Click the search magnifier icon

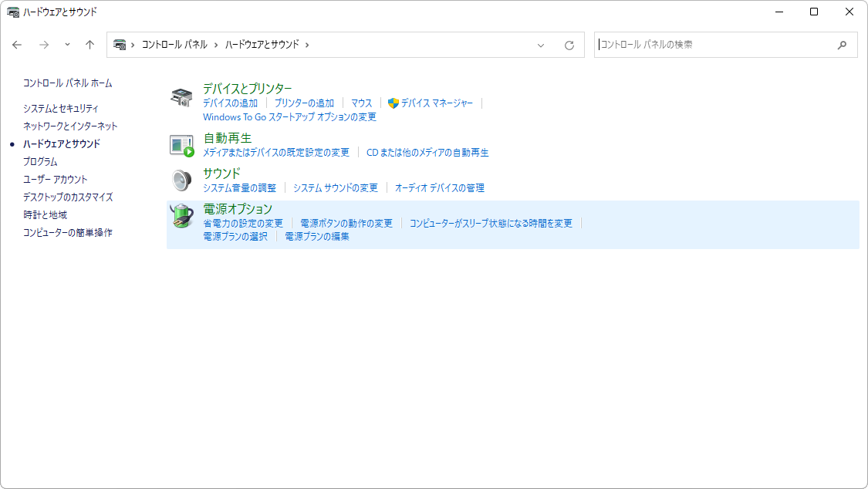(x=842, y=45)
